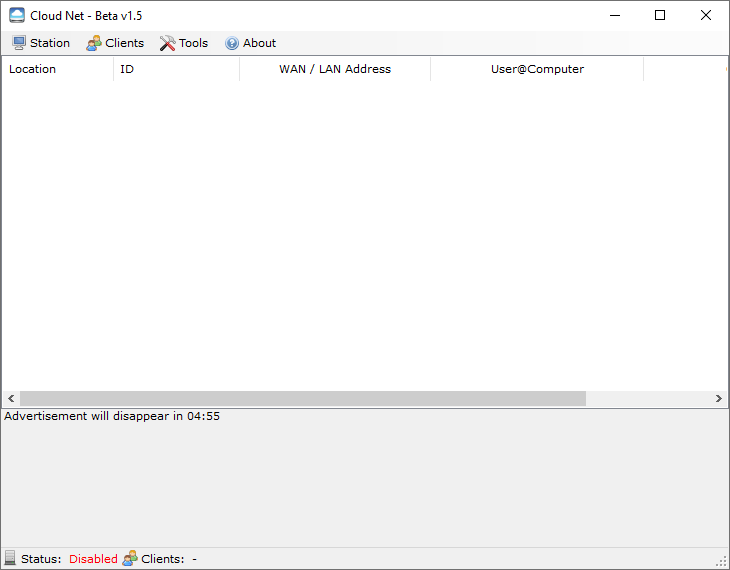This screenshot has width=730, height=570.
Task: Click the Clients people icon in status bar
Action: pyautogui.click(x=130, y=559)
